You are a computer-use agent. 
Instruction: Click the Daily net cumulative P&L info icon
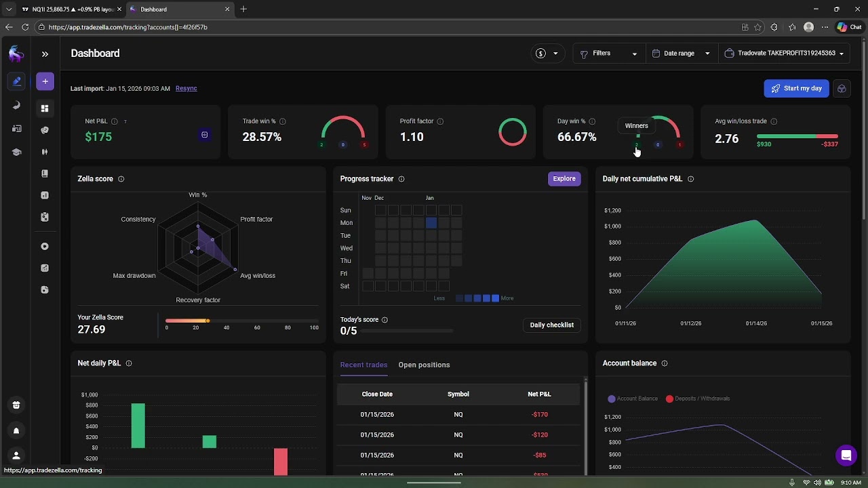[x=691, y=179]
